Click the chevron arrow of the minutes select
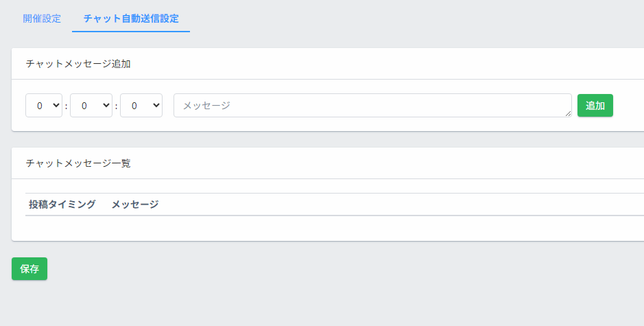This screenshot has width=644, height=326. 106,106
